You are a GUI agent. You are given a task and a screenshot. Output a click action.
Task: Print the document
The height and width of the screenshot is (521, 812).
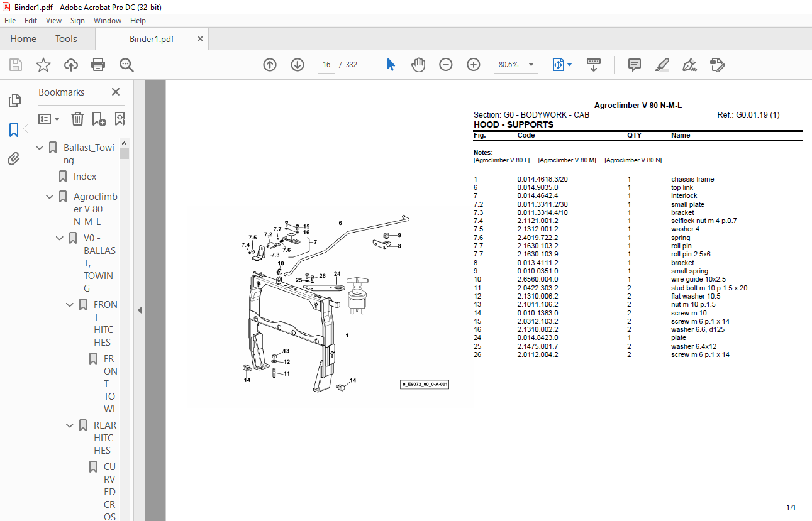(x=98, y=65)
